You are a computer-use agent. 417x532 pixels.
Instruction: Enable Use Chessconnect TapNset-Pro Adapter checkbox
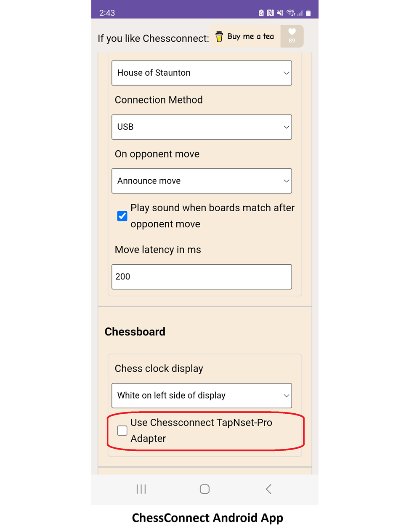pos(122,431)
